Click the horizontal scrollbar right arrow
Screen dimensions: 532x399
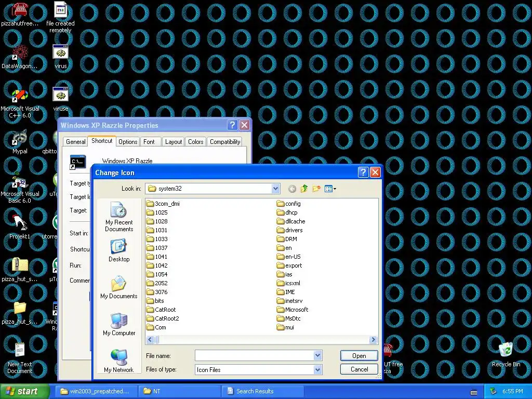pos(373,340)
